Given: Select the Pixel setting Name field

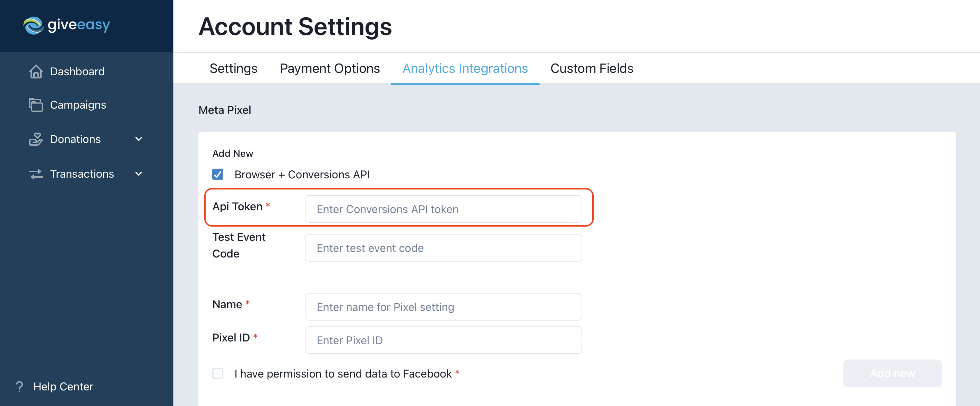Looking at the screenshot, I should [443, 307].
